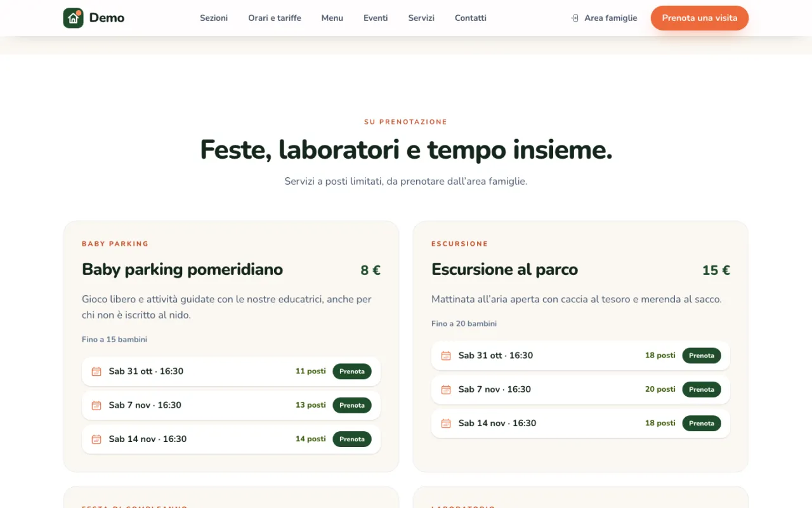Open the Servizi nav item

coord(421,18)
